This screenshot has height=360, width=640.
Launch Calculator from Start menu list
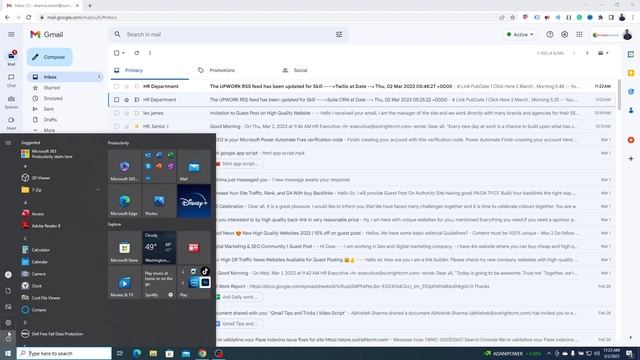point(60,250)
